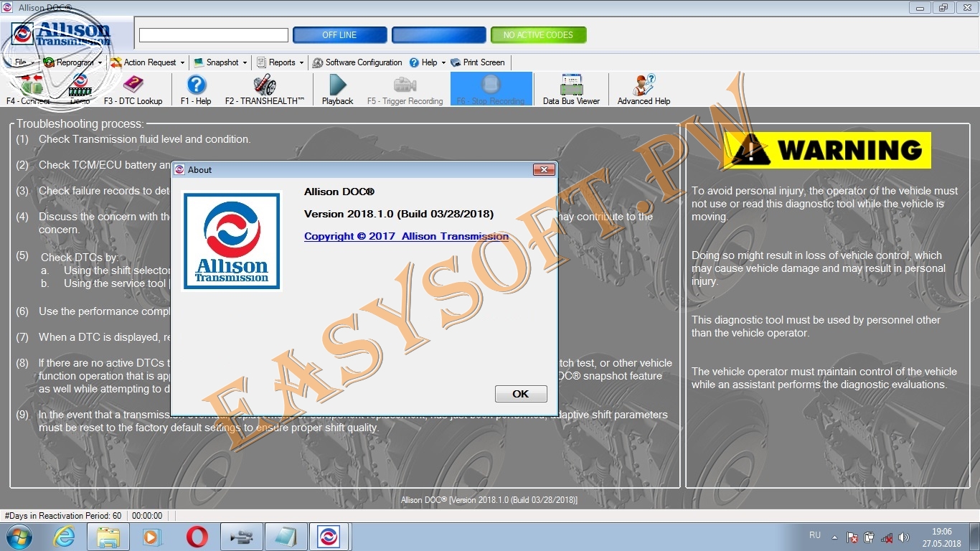This screenshot has height=551, width=980.
Task: Click the 'Allison DOC®' heading in About dialog
Action: click(x=339, y=192)
